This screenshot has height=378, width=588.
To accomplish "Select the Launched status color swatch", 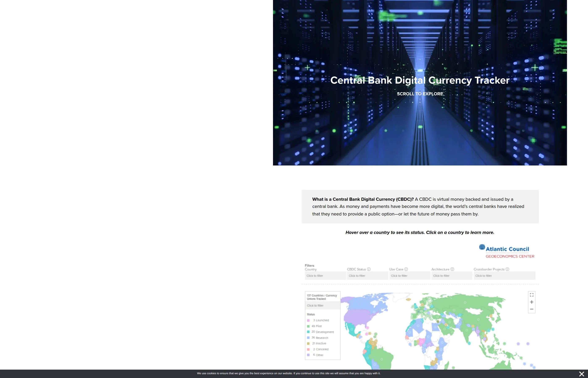I will click(x=308, y=320).
